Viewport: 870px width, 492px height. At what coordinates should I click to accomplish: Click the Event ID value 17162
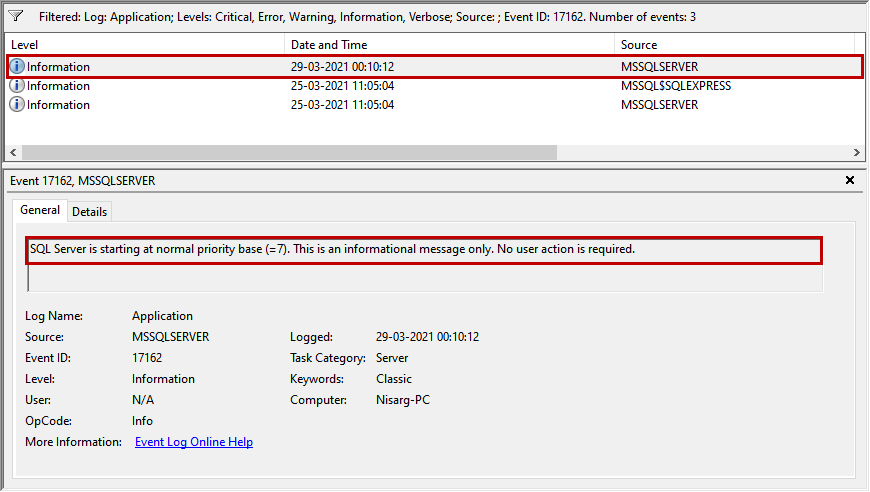[147, 358]
